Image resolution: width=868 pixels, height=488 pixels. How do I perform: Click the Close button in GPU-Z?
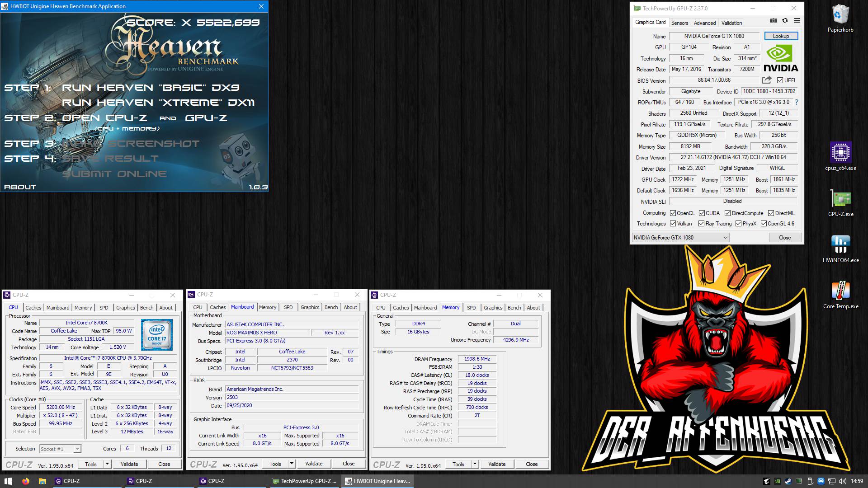point(785,237)
